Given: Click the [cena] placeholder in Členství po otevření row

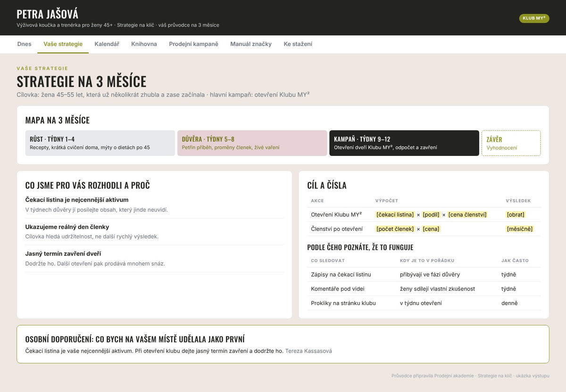Looking at the screenshot, I should tap(431, 229).
